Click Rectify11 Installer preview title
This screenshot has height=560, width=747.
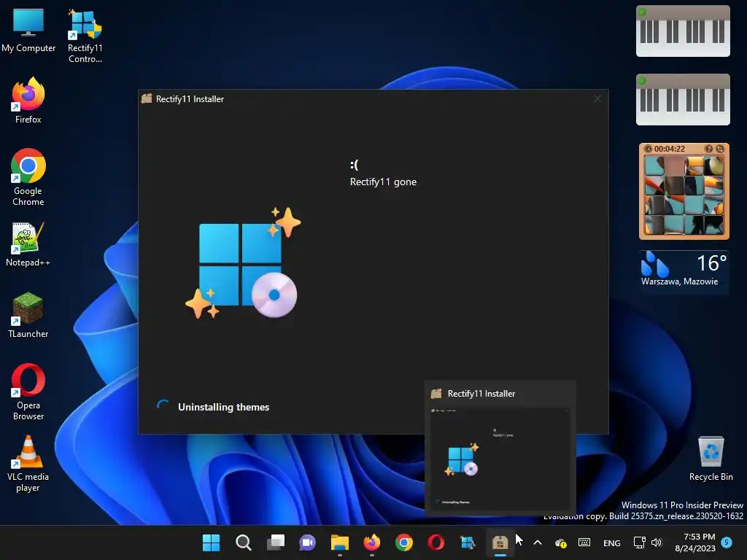pyautogui.click(x=481, y=394)
